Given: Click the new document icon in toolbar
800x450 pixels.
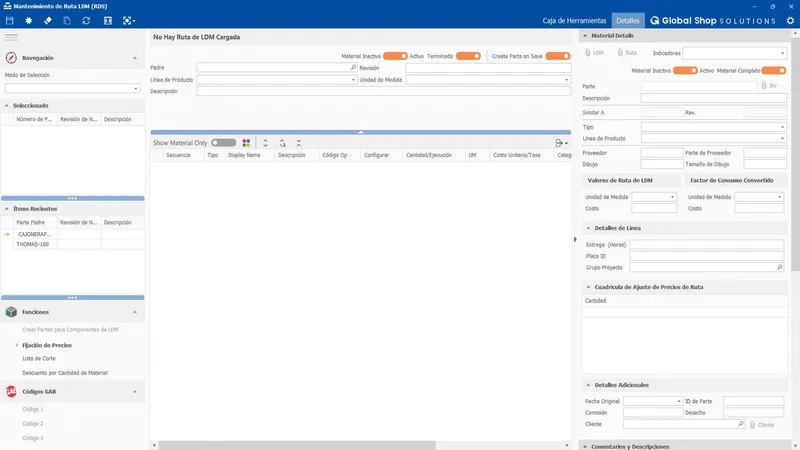Looking at the screenshot, I should coord(67,20).
